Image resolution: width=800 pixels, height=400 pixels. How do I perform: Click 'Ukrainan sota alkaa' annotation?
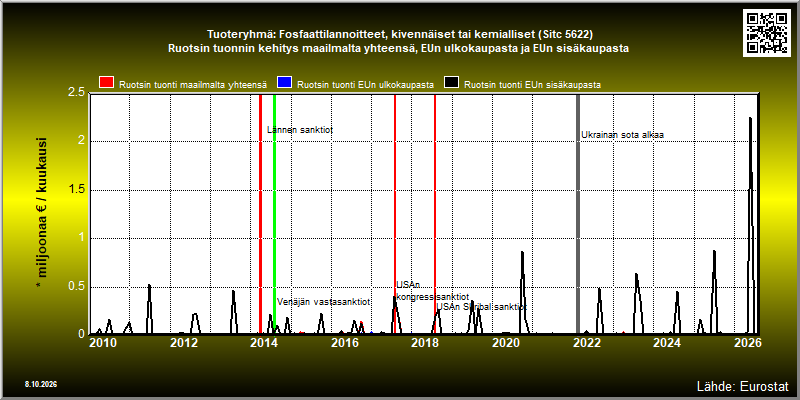622,135
